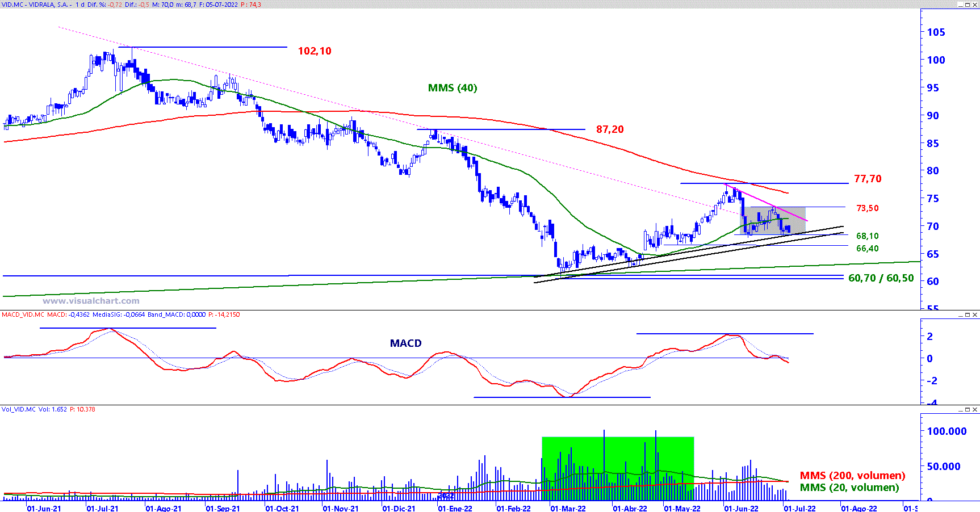Click the MMS (20, volumen) label
Screen dimensions: 980x512
(x=850, y=488)
